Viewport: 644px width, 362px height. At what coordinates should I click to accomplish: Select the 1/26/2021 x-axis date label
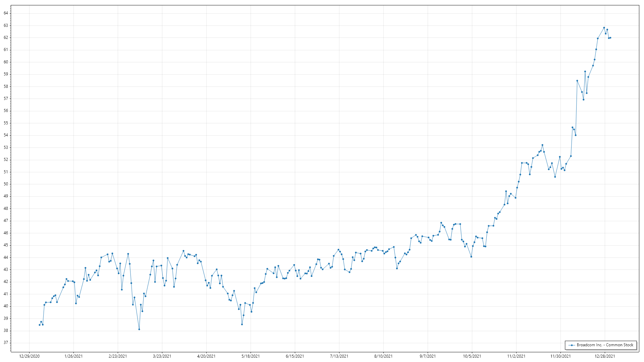click(x=73, y=356)
